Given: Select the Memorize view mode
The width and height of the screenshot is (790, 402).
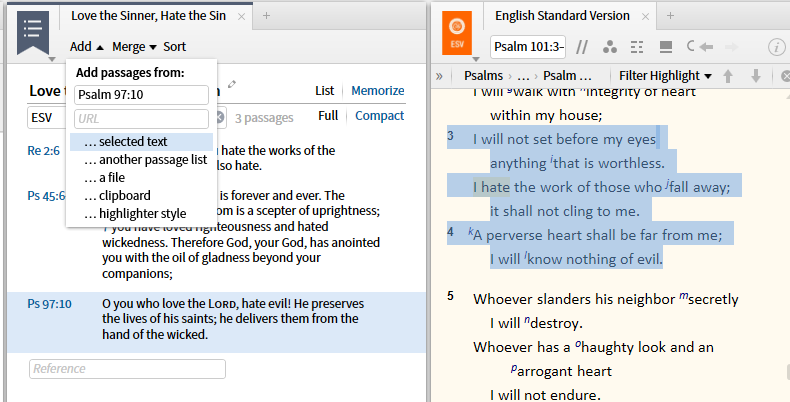Looking at the screenshot, I should coord(377,91).
